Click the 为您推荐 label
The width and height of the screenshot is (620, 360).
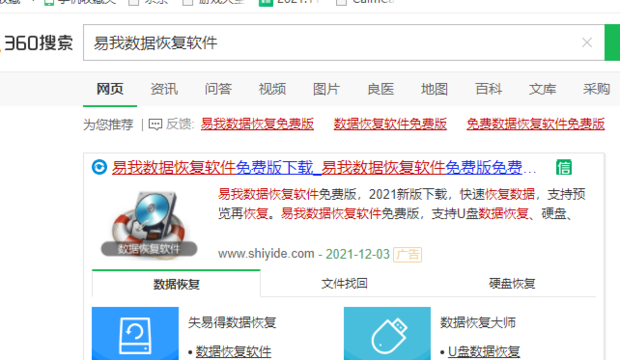tap(108, 125)
